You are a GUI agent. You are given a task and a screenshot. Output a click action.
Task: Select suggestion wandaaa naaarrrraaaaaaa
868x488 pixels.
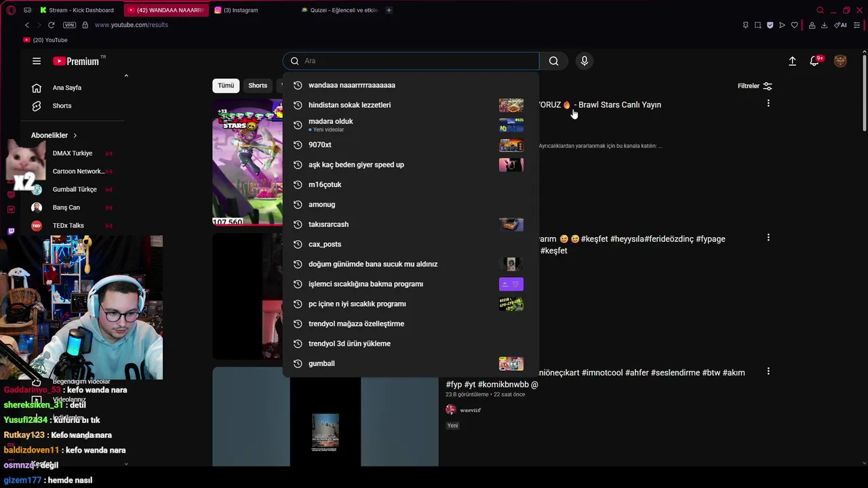point(411,85)
